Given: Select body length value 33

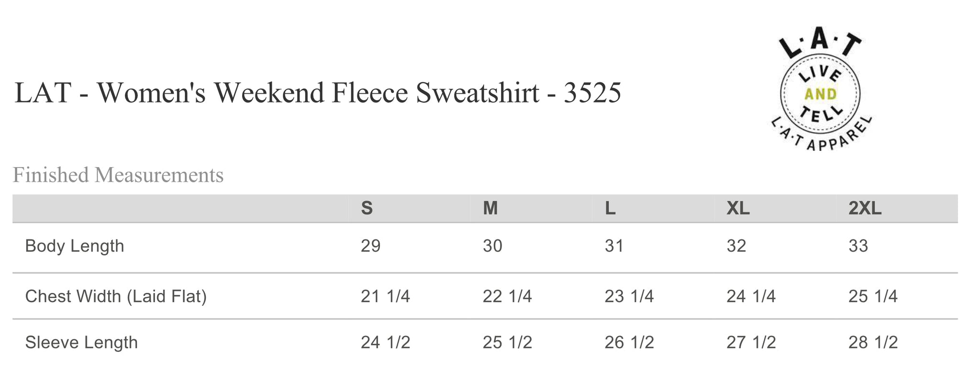Looking at the screenshot, I should coord(858,246).
